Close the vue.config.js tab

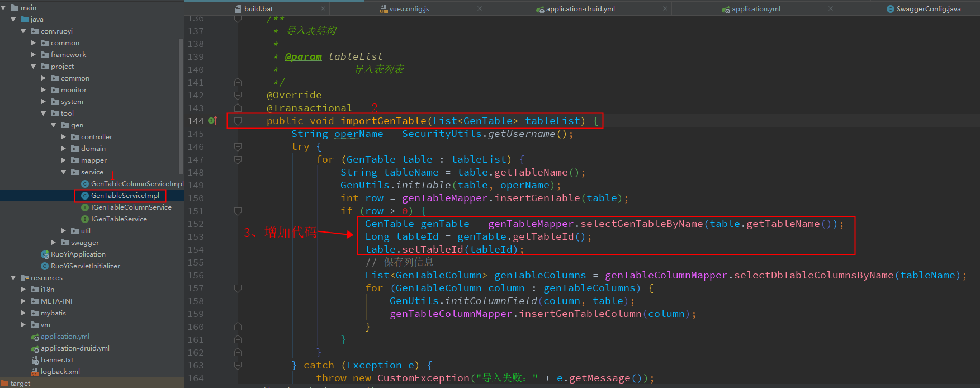click(x=480, y=8)
